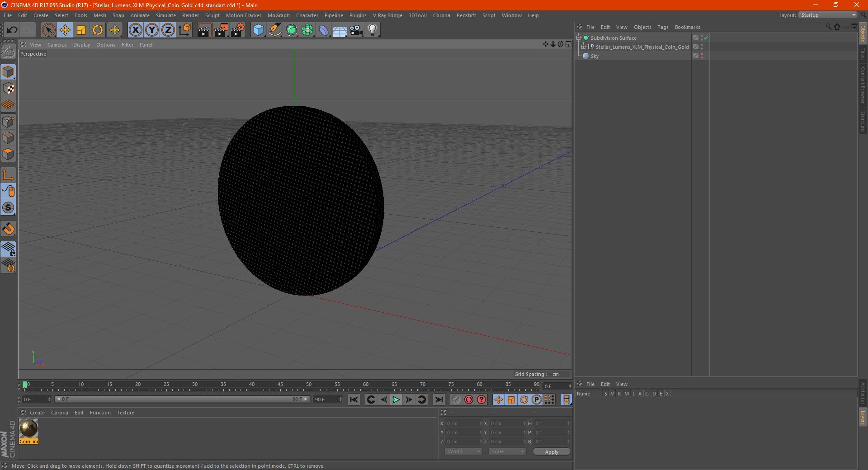Open the Content Browser side tab
The width and height of the screenshot is (868, 470).
863,85
